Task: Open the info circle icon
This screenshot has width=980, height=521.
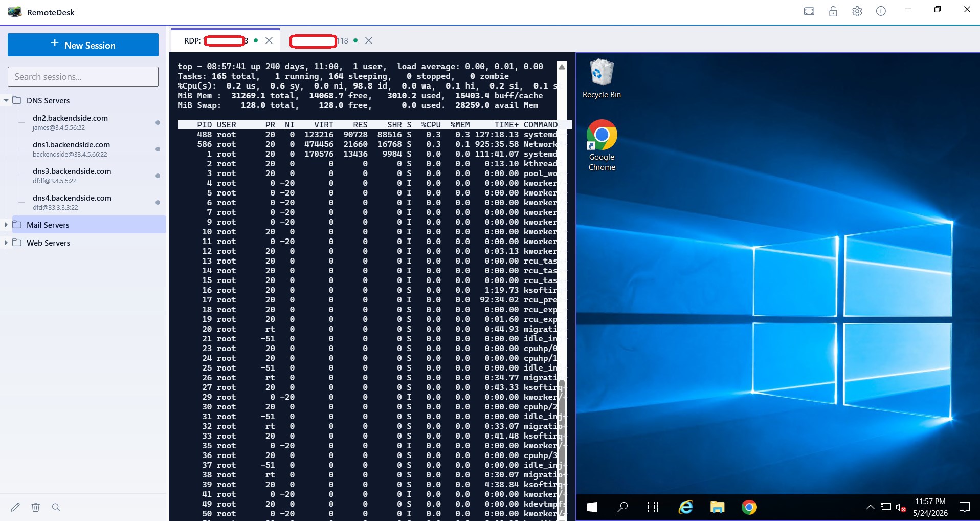Action: pyautogui.click(x=881, y=11)
